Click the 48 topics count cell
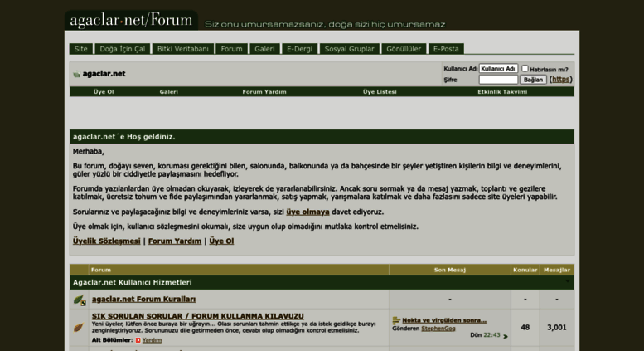 (x=525, y=328)
